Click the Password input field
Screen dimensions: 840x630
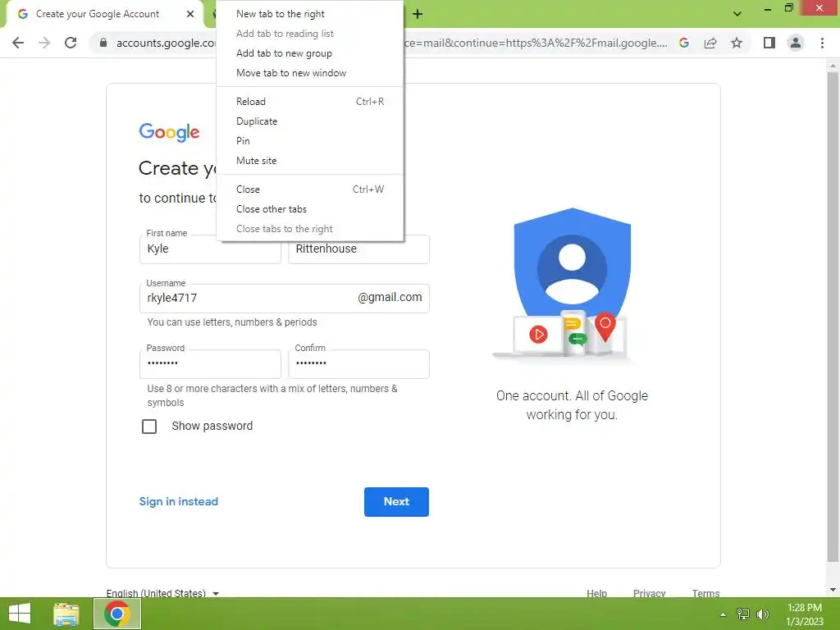(210, 364)
